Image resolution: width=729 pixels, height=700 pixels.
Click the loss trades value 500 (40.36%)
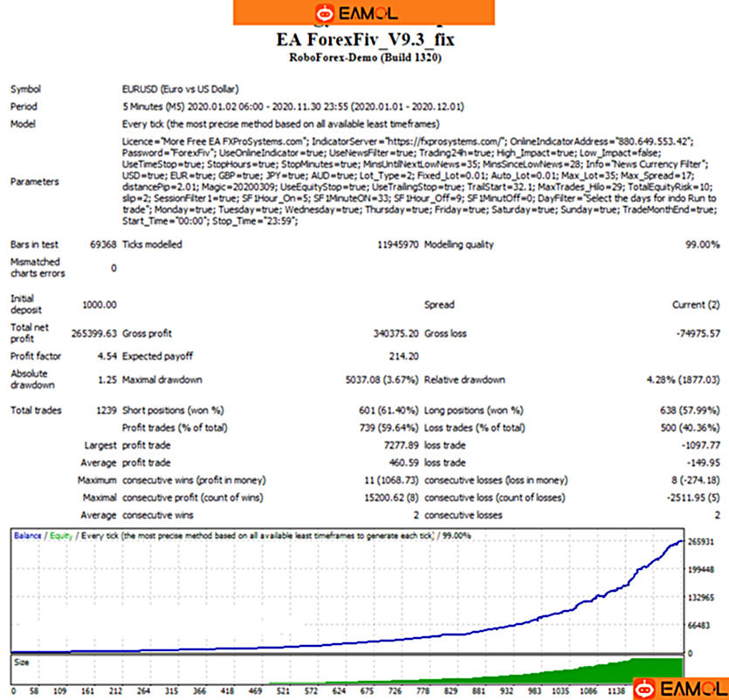pos(691,428)
